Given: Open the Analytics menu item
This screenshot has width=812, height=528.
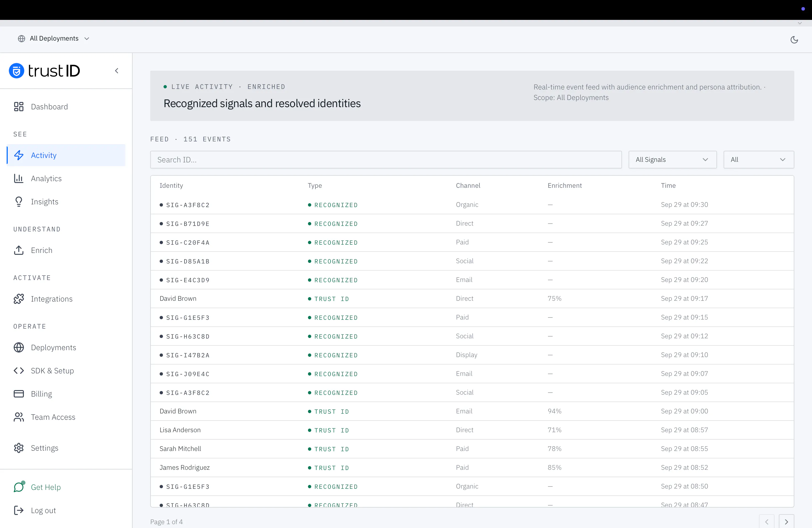Looking at the screenshot, I should click(66, 178).
